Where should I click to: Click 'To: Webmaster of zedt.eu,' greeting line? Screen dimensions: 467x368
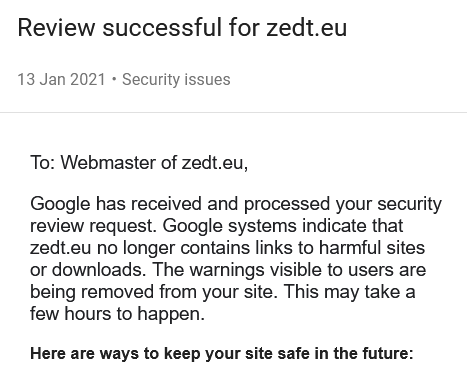click(139, 163)
